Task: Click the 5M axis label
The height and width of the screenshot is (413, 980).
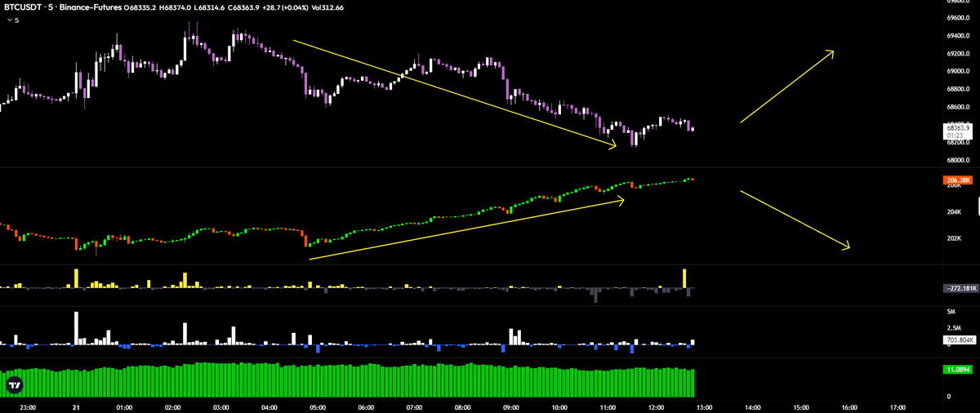Action: (951, 312)
